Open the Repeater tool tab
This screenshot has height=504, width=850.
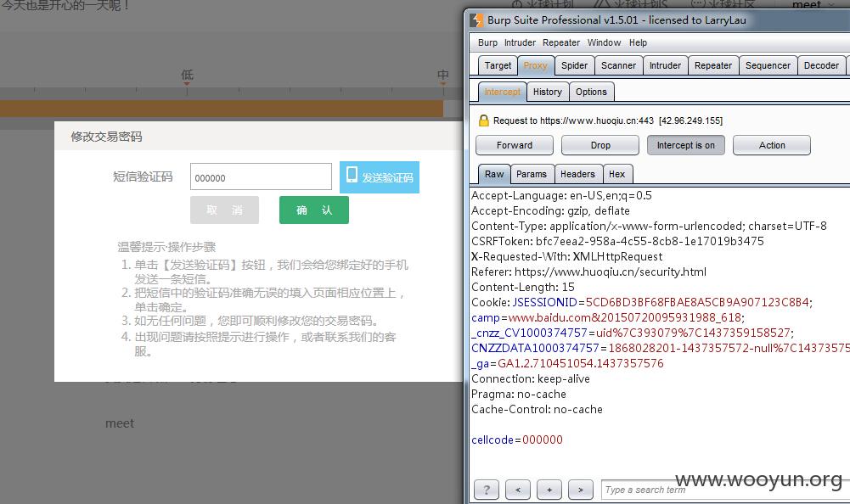coord(712,65)
